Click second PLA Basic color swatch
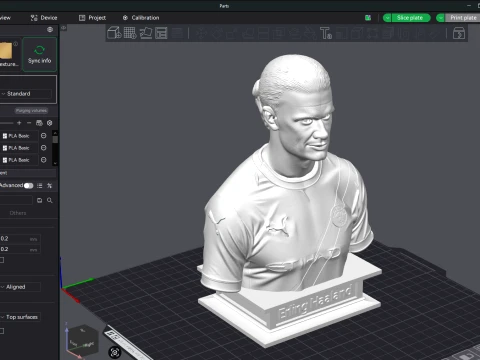 pos(5,148)
